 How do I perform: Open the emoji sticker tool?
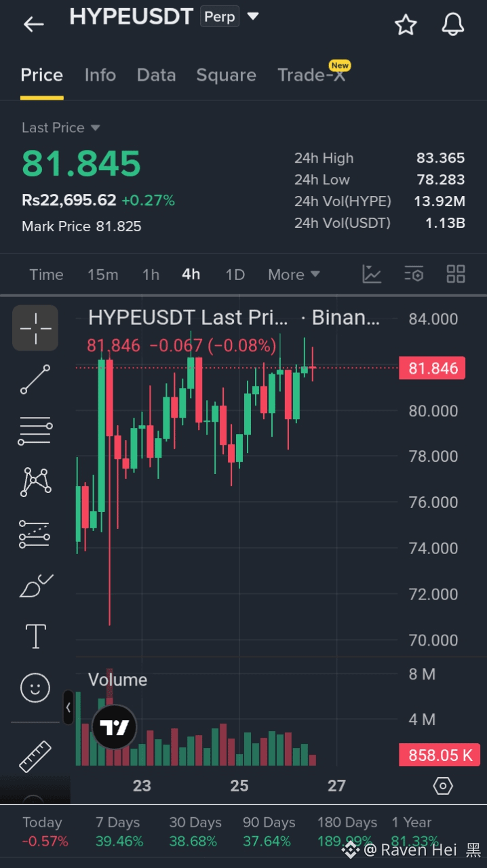(x=35, y=688)
